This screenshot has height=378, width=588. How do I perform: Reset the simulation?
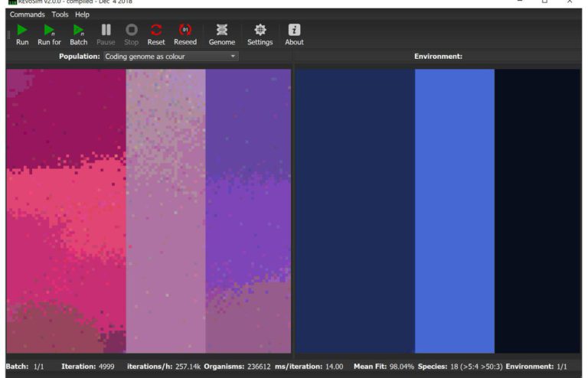pos(156,35)
